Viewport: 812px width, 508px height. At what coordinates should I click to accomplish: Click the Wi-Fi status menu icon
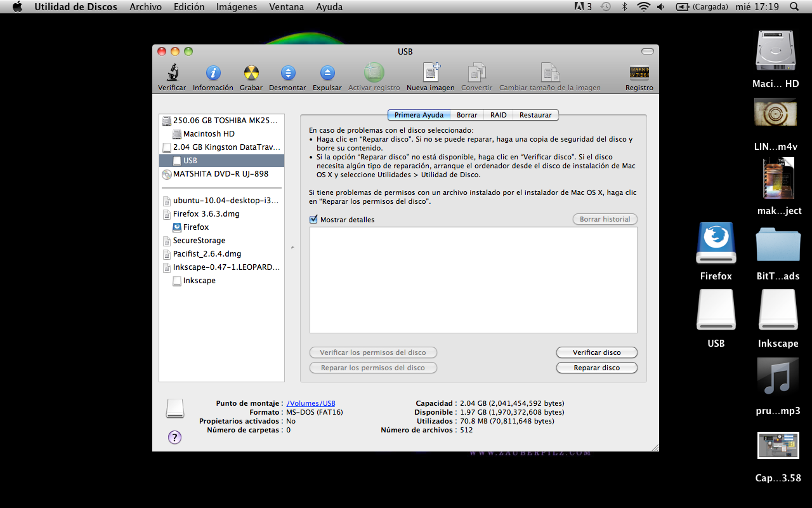644,7
